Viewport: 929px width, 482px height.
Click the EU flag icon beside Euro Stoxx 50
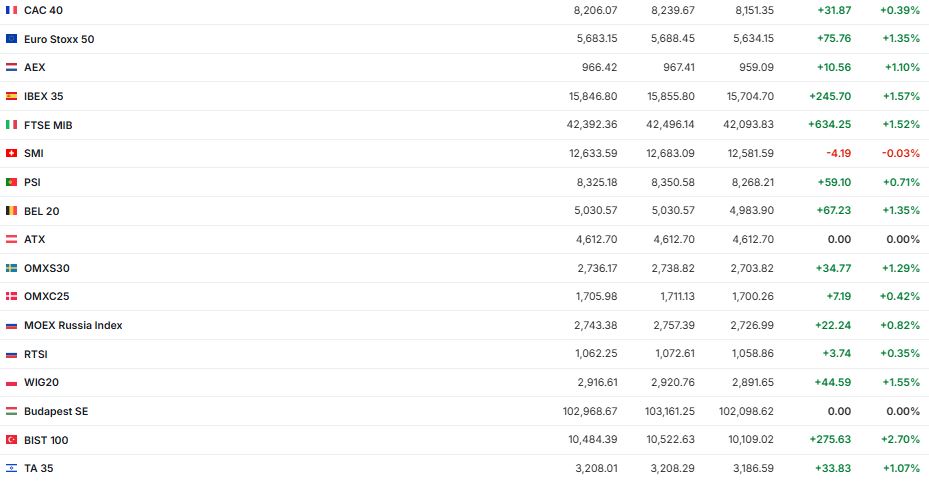point(11,39)
